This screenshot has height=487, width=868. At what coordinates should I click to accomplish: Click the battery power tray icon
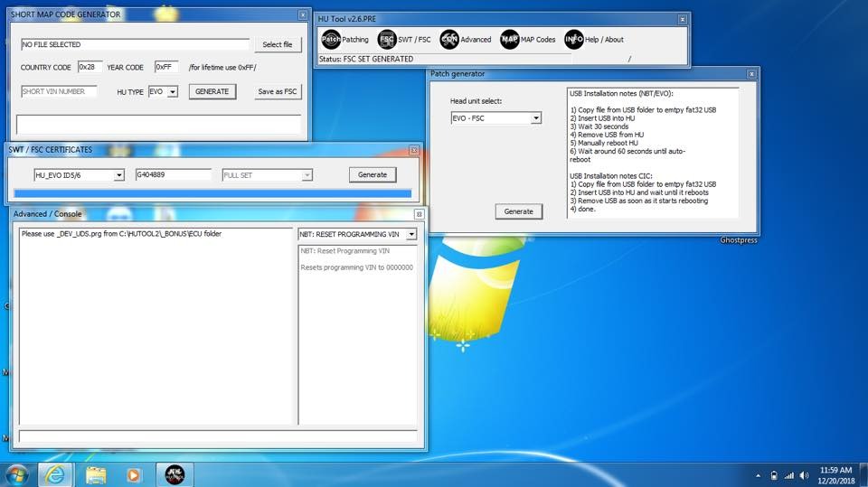(x=774, y=475)
